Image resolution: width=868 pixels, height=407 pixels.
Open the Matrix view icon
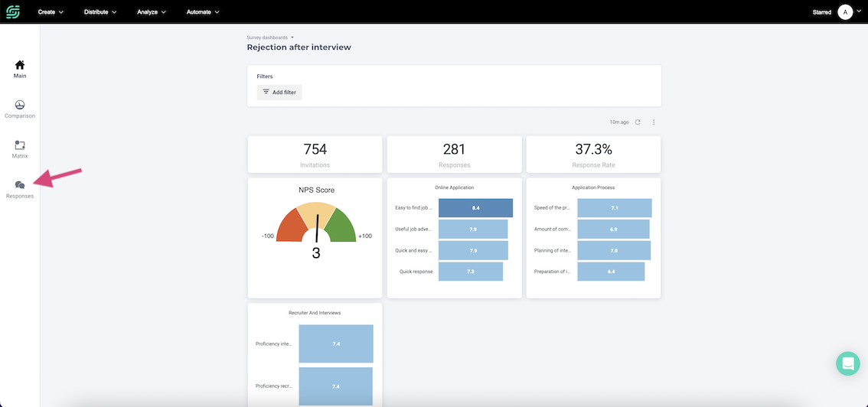[x=20, y=145]
